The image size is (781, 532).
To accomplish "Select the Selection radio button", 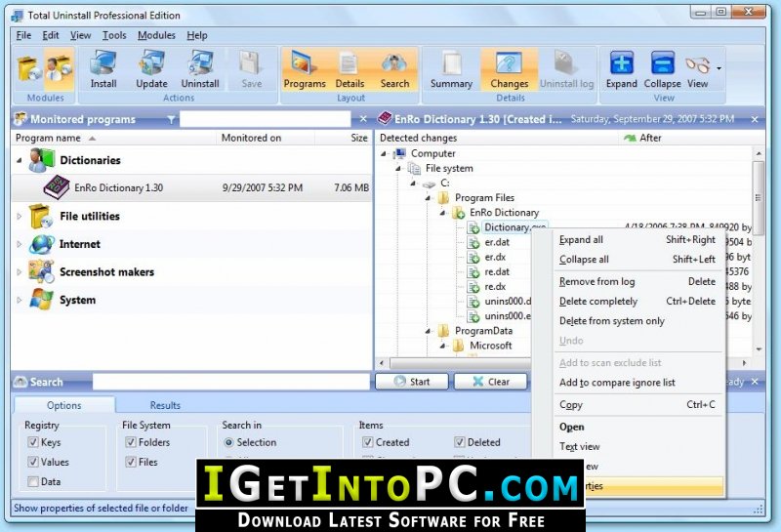I will (x=228, y=442).
